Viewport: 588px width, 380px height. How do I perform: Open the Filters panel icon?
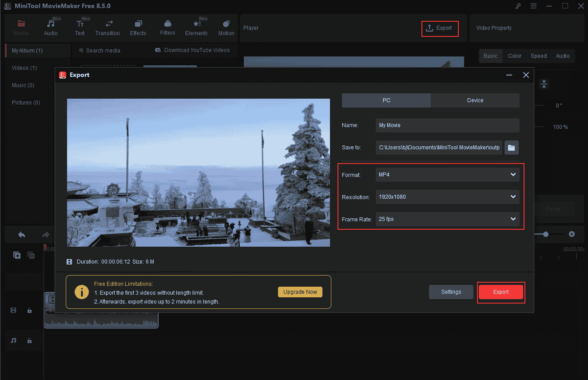(x=167, y=23)
